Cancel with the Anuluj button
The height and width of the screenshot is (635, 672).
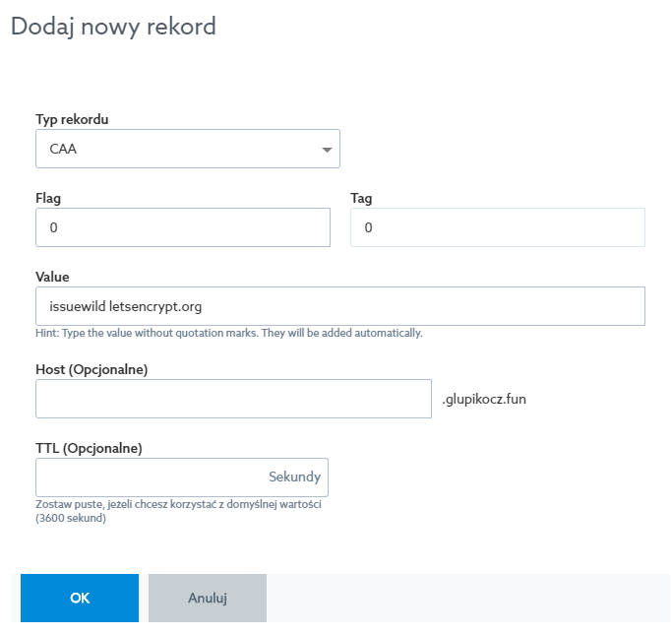pyautogui.click(x=207, y=598)
